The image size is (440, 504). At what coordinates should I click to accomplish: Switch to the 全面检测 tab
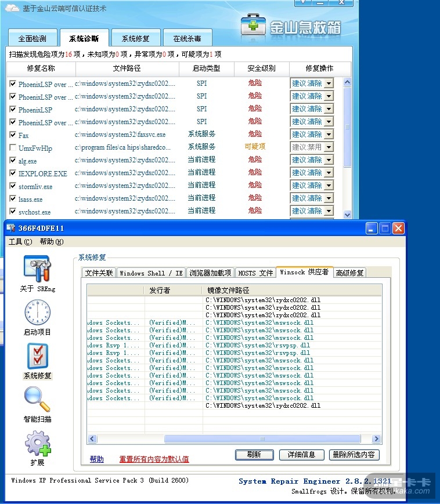tap(33, 39)
